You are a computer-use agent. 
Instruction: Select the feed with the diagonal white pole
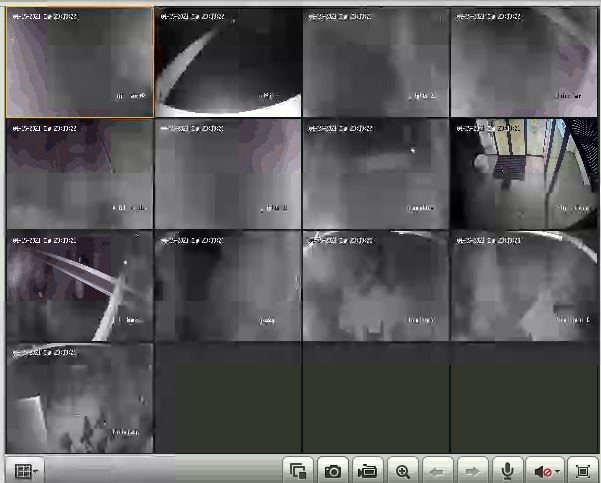click(x=80, y=286)
